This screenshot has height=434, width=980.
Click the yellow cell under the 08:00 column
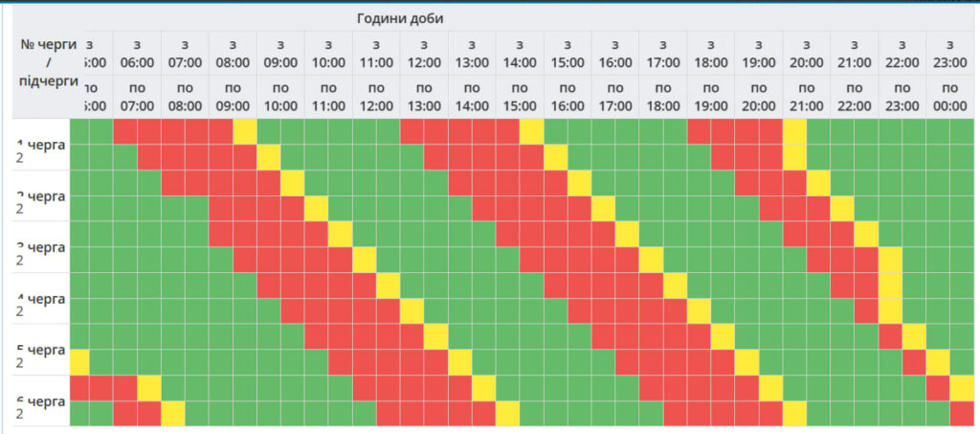pyautogui.click(x=245, y=131)
